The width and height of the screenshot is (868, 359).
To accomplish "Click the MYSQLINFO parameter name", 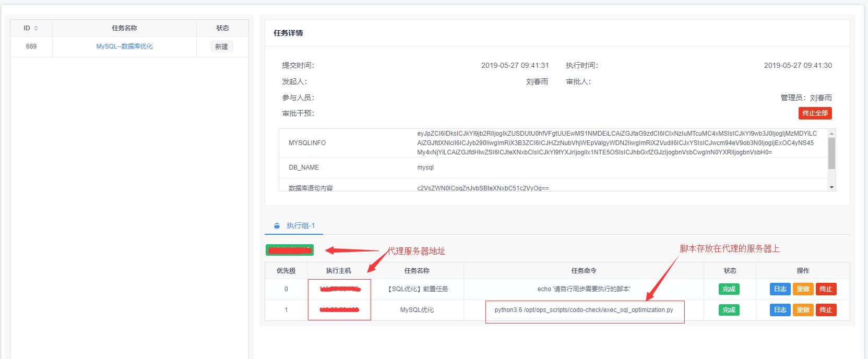I will pyautogui.click(x=307, y=143).
